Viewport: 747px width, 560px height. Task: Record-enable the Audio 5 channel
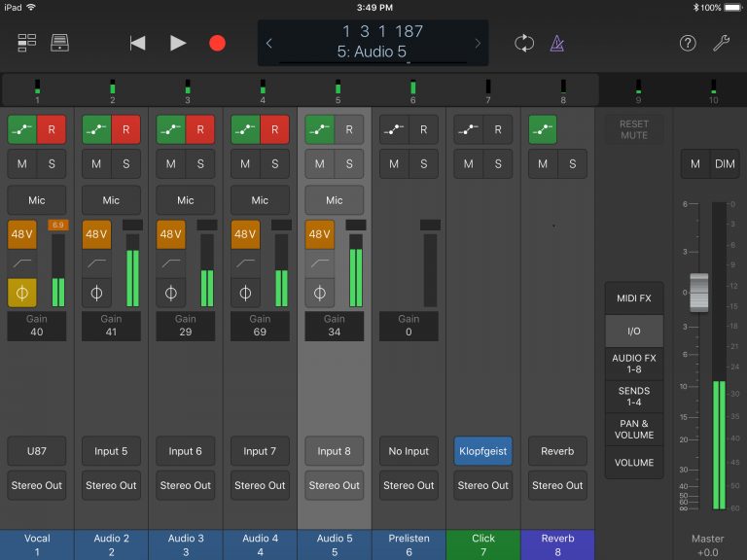click(x=349, y=129)
